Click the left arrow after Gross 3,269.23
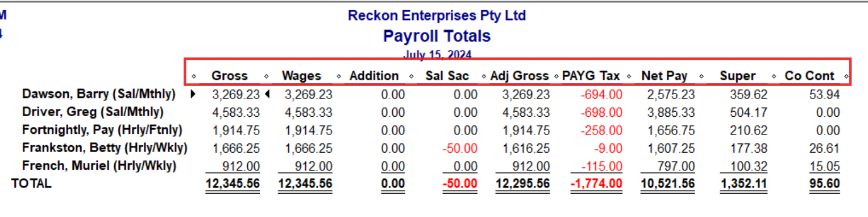Image resolution: width=868 pixels, height=217 pixels. point(267,94)
